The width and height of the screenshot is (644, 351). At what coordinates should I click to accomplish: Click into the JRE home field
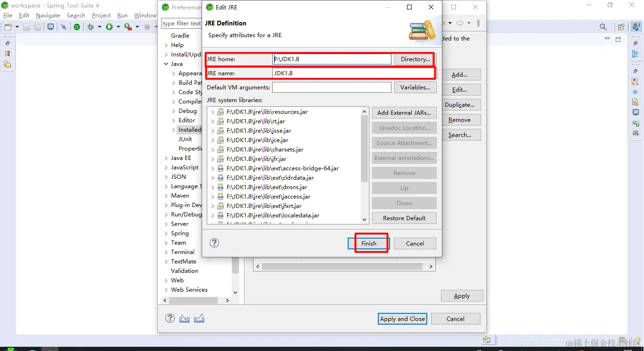[x=332, y=59]
